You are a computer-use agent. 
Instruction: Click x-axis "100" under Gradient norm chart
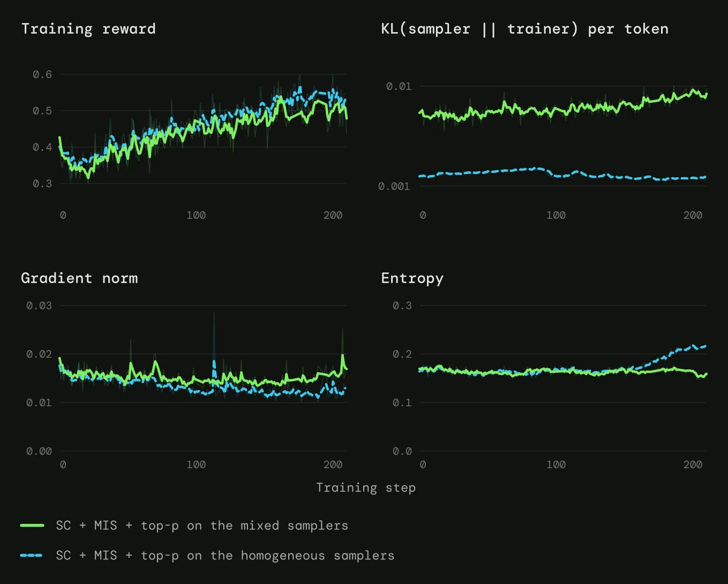pos(196,465)
